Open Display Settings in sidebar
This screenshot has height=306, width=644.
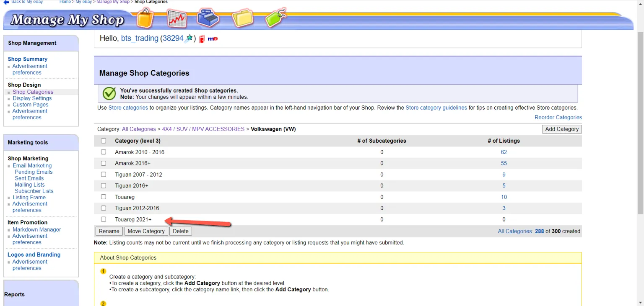click(x=32, y=98)
